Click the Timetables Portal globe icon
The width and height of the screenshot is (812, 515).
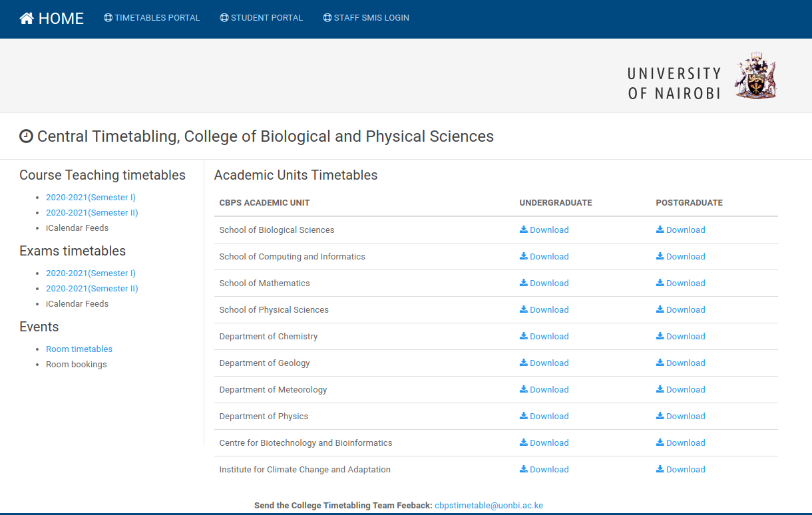pos(108,18)
